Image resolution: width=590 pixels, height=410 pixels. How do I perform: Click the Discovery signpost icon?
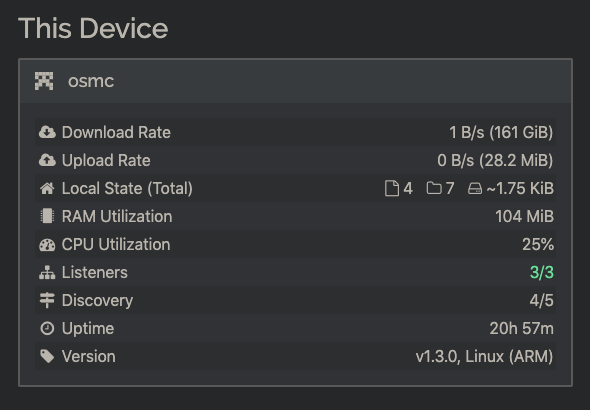[47, 301]
